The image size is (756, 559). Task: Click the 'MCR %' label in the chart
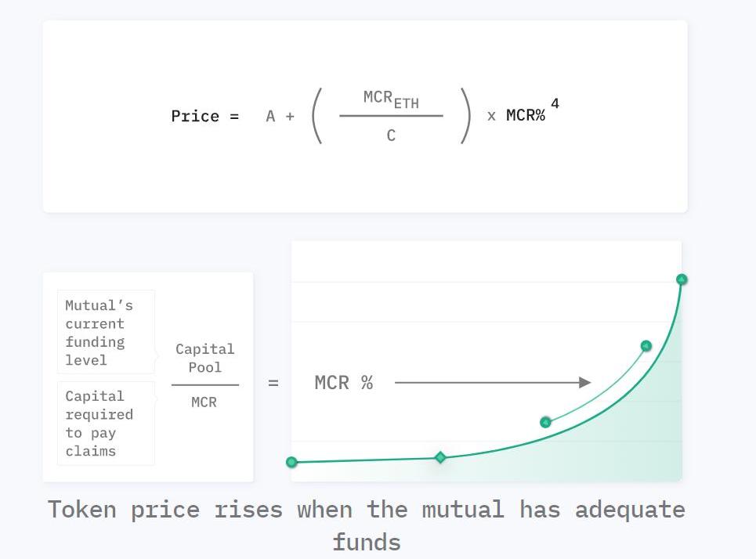coord(344,383)
